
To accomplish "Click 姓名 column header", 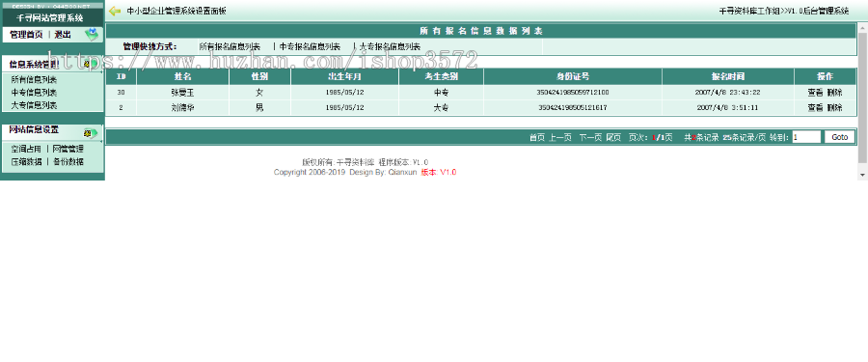I will tap(182, 76).
